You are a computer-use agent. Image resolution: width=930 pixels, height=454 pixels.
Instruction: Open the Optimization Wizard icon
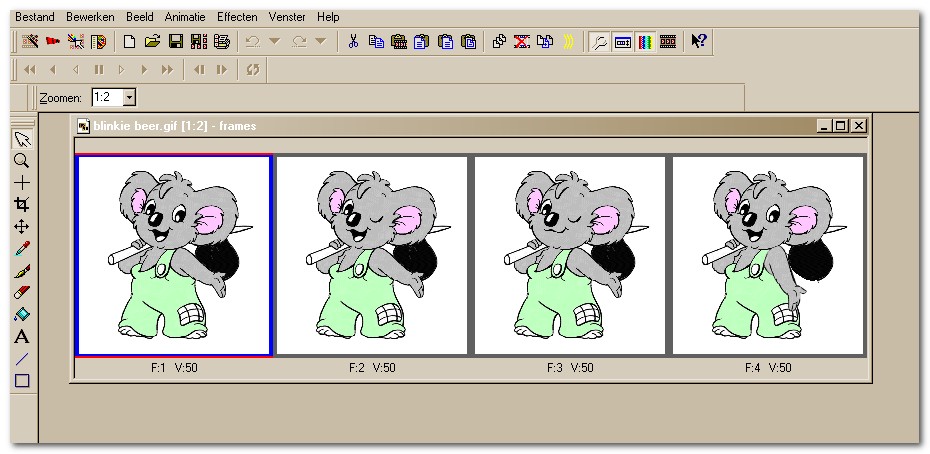[75, 42]
